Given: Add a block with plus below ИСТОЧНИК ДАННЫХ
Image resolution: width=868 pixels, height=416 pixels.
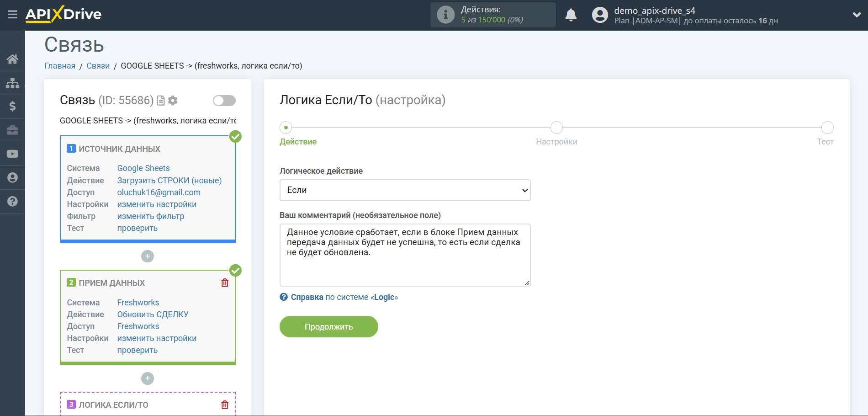Looking at the screenshot, I should 148,256.
